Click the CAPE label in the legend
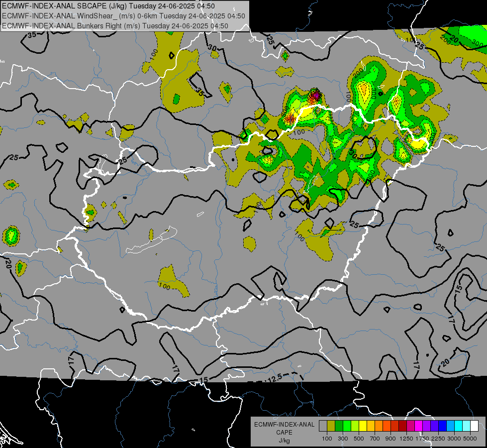The width and height of the screenshot is (487, 448). 284,433
